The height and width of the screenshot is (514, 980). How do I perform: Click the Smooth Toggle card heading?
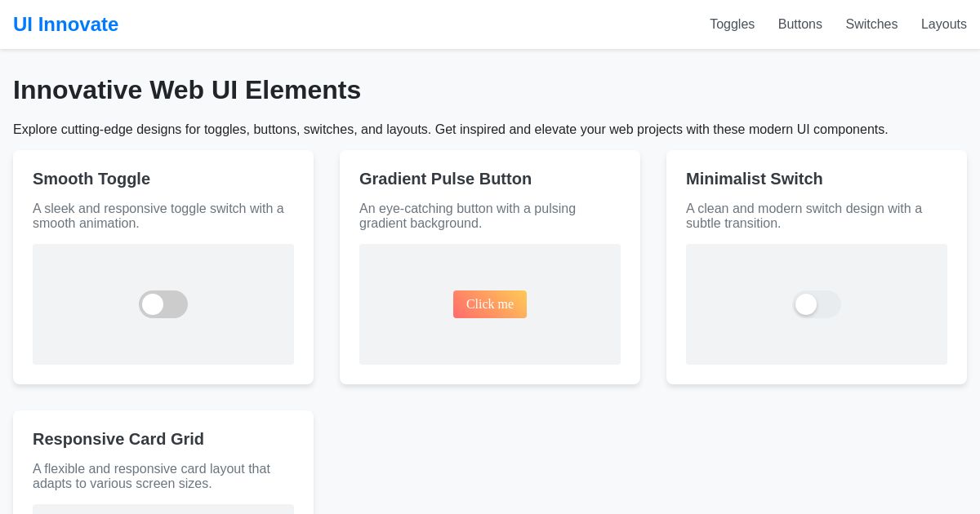coord(91,179)
